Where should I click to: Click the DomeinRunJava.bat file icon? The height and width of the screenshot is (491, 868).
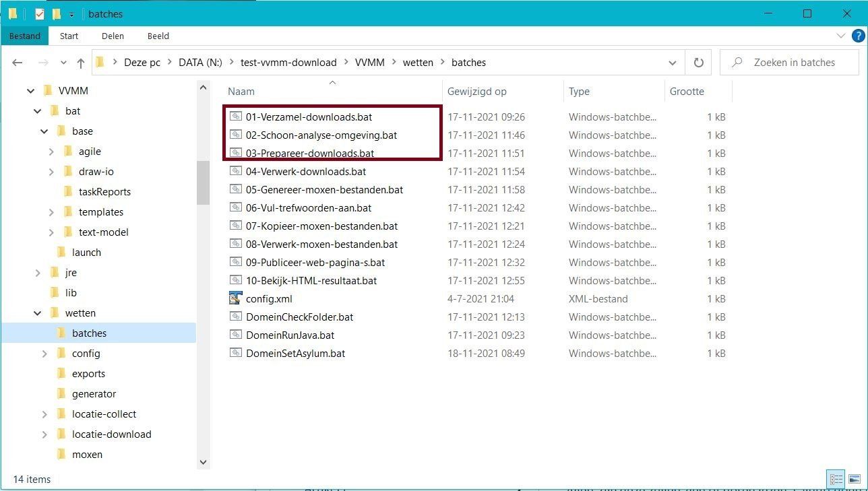[235, 335]
